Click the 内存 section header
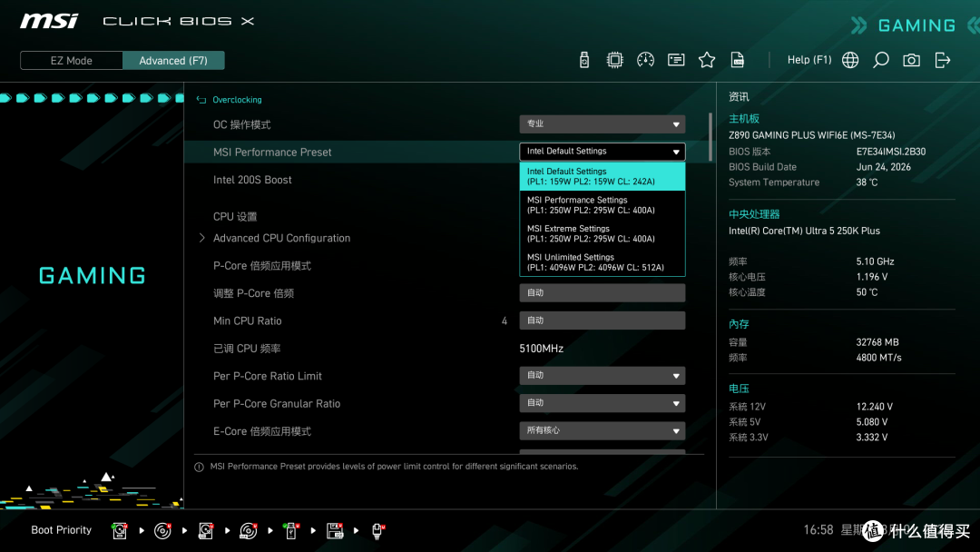The width and height of the screenshot is (980, 552). tap(739, 324)
